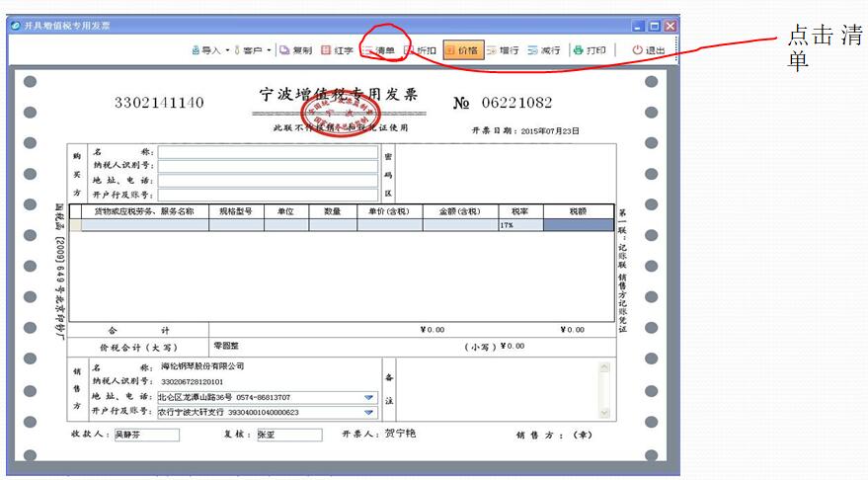Viewport: 868px width, 480px height.
Task: Click the 复制 (Copy) toolbar icon
Action: (x=295, y=50)
